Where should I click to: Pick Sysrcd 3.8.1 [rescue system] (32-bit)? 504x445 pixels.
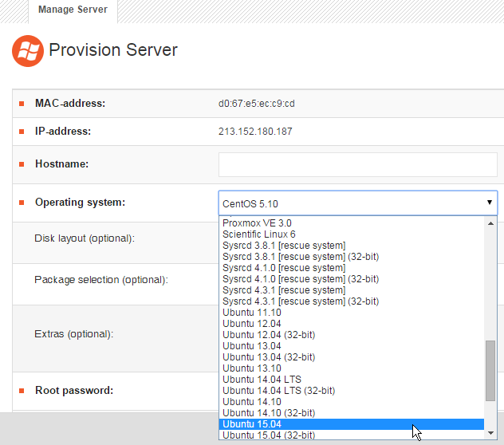[x=352, y=257]
